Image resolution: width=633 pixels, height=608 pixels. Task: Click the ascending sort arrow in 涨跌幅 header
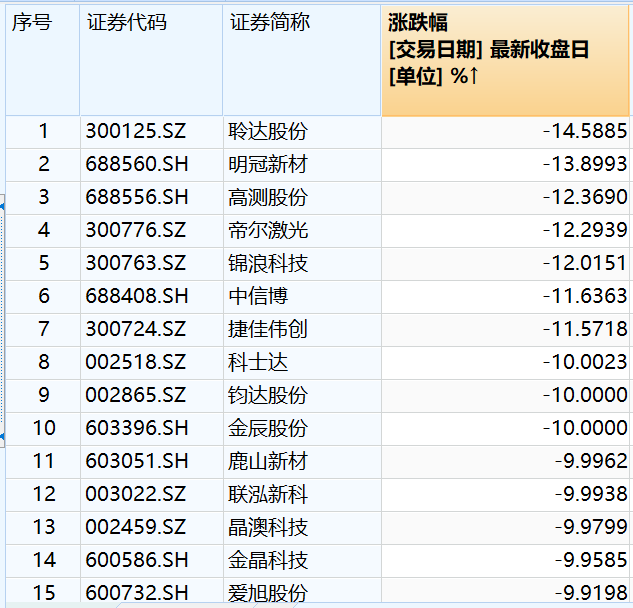[x=475, y=76]
